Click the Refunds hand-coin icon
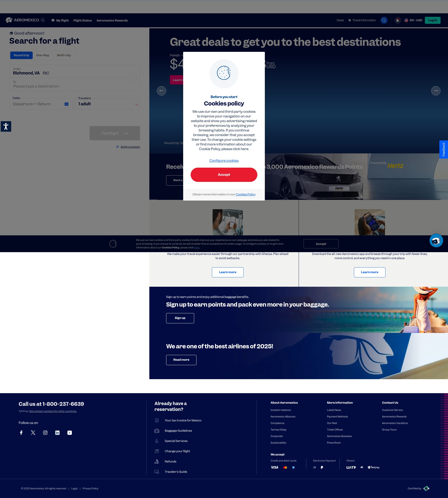 coord(157,461)
